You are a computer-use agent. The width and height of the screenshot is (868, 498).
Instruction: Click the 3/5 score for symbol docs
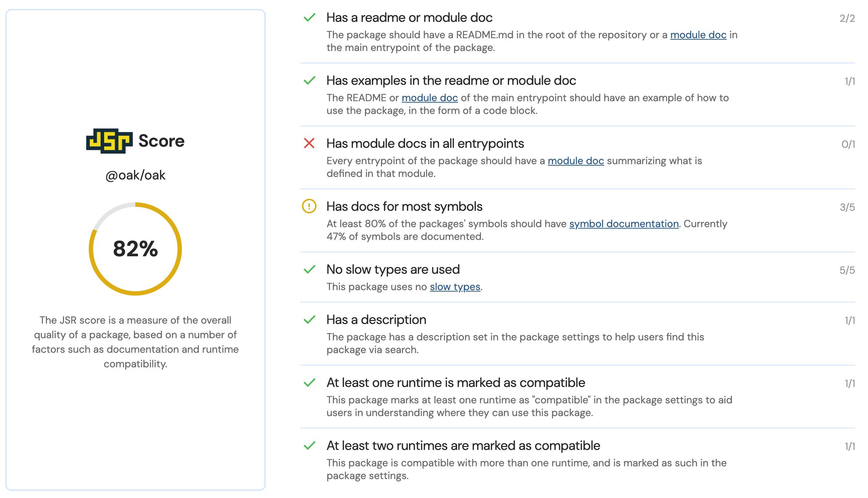(x=847, y=207)
